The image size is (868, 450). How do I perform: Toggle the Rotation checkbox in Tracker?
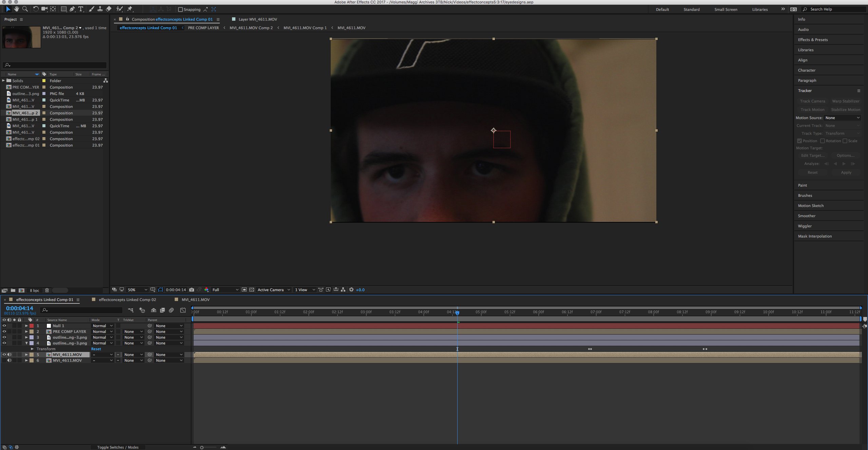coord(823,141)
